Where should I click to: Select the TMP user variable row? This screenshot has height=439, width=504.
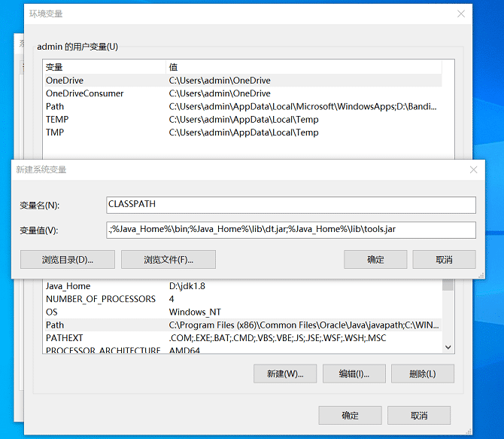click(x=242, y=133)
